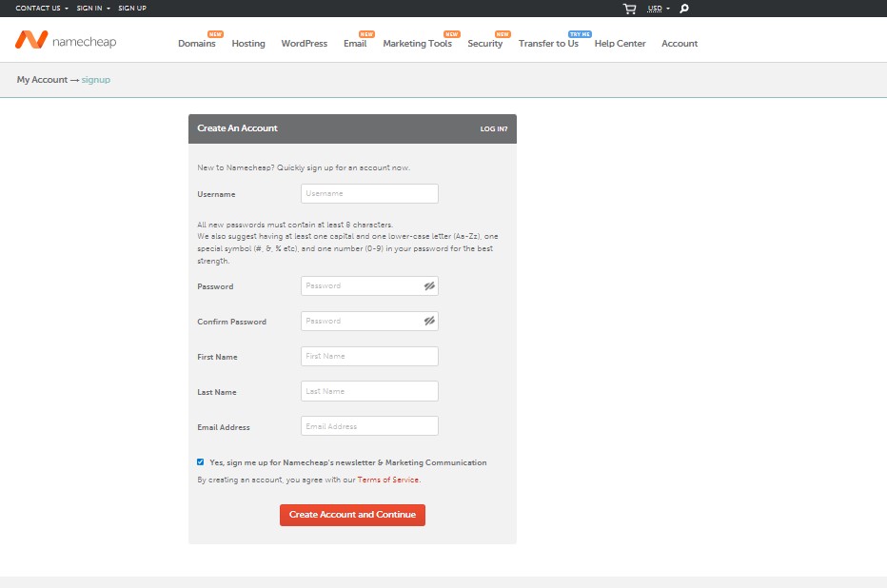Expand the Sign In dropdown
Viewport: 887px width, 588px height.
point(93,8)
